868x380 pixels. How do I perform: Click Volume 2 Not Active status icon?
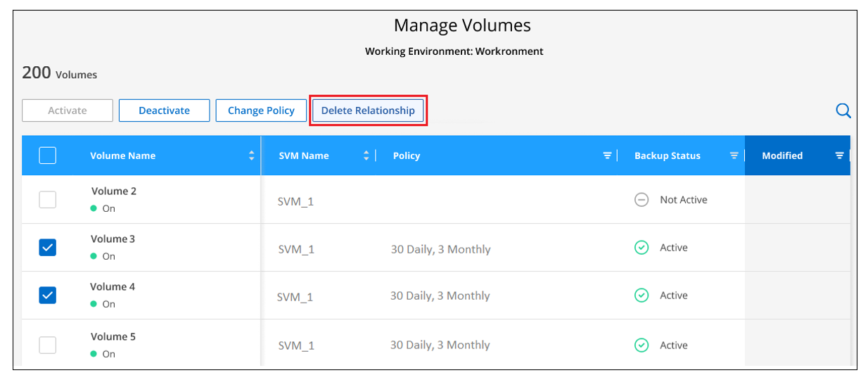click(641, 200)
